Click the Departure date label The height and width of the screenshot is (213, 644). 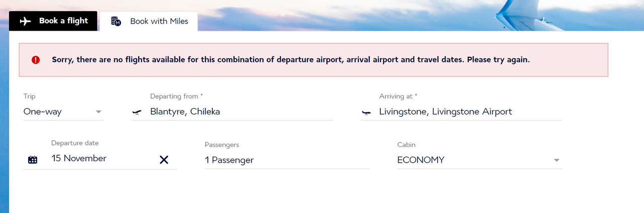[75, 143]
